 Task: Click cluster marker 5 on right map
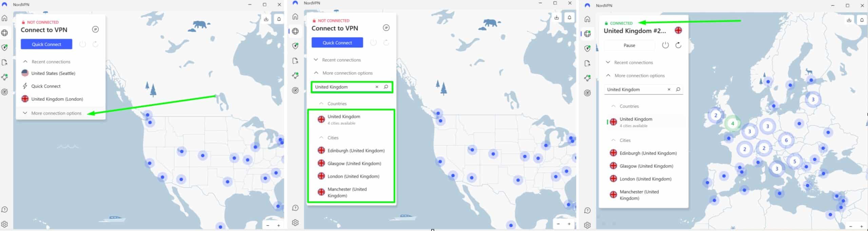[x=794, y=161]
